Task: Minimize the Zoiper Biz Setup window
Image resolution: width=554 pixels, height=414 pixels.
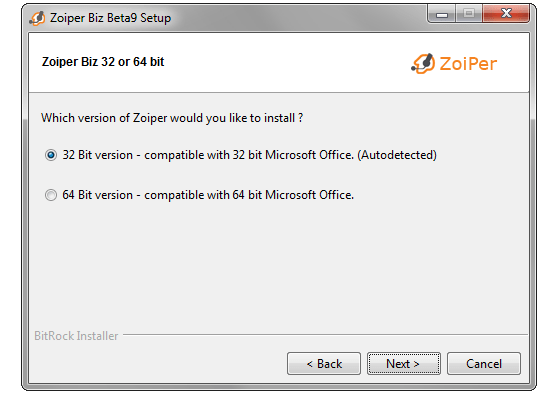Action: [x=441, y=14]
